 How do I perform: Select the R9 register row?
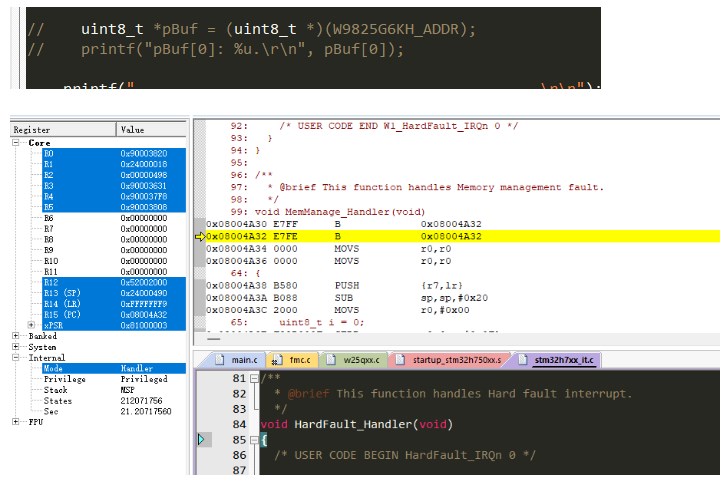pyautogui.click(x=114, y=250)
